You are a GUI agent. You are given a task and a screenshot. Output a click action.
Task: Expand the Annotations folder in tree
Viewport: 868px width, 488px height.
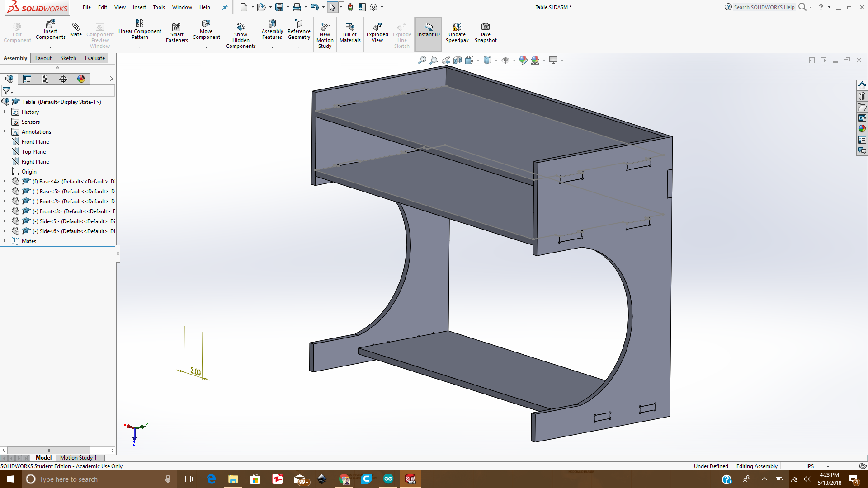coord(5,131)
